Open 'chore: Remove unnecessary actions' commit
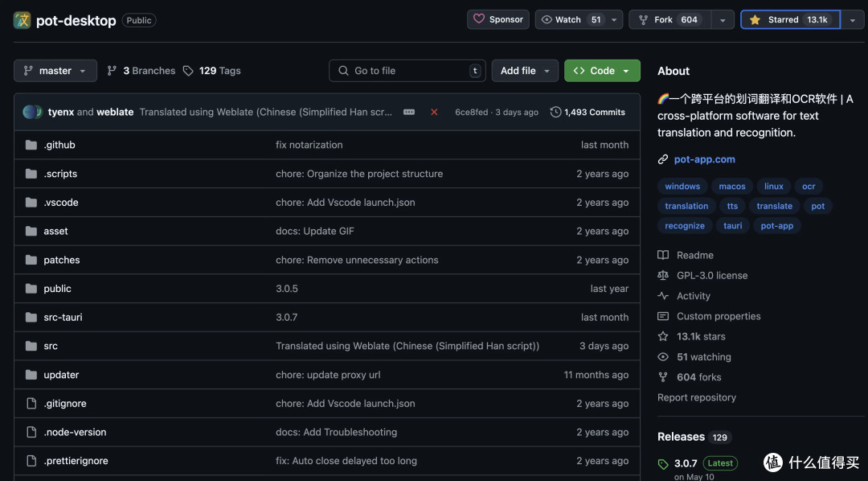 point(357,260)
